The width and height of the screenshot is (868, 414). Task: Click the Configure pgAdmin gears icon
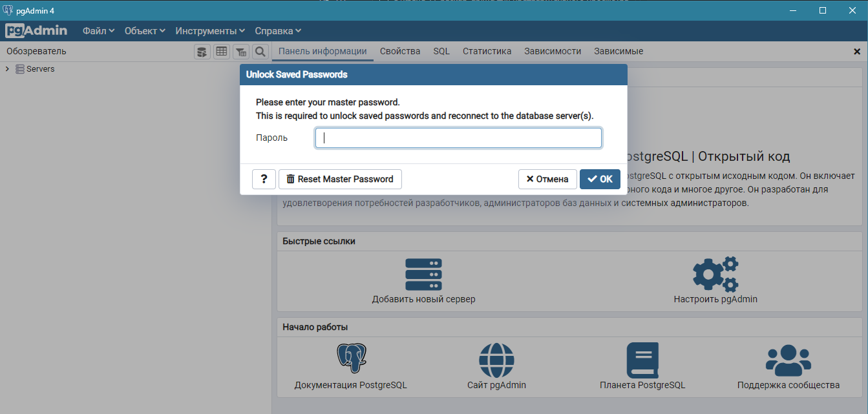[715, 274]
